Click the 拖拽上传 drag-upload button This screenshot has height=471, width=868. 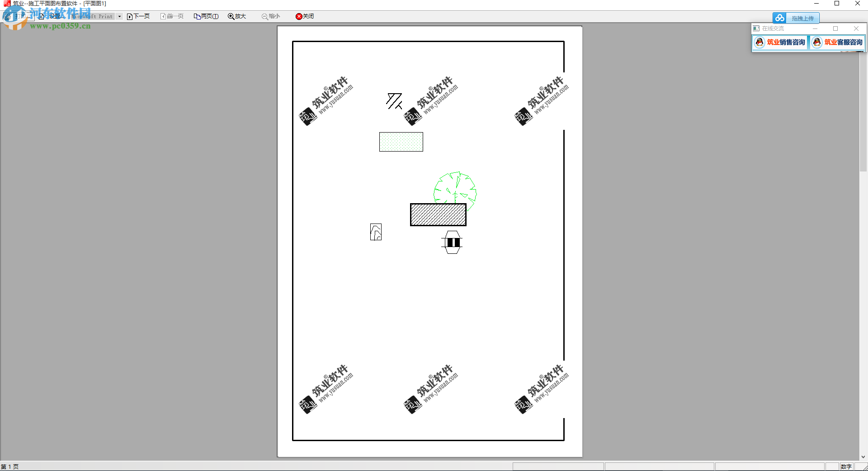pos(802,18)
